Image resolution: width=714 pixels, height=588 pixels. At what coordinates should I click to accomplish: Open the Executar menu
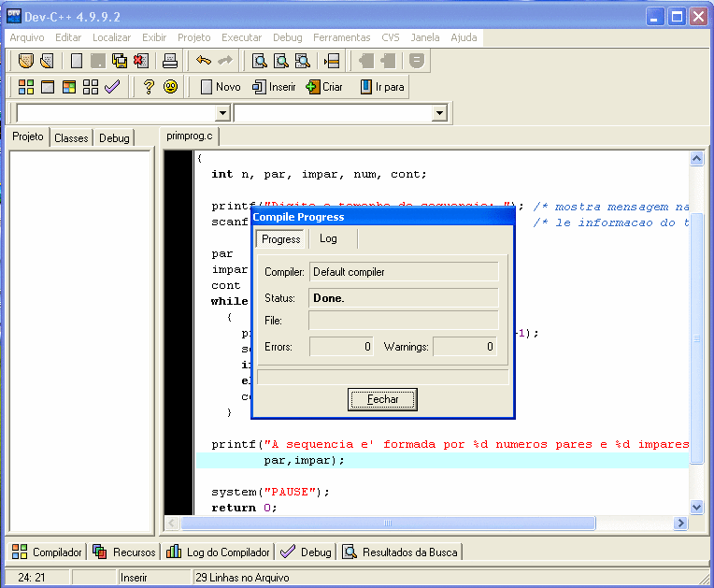click(241, 37)
